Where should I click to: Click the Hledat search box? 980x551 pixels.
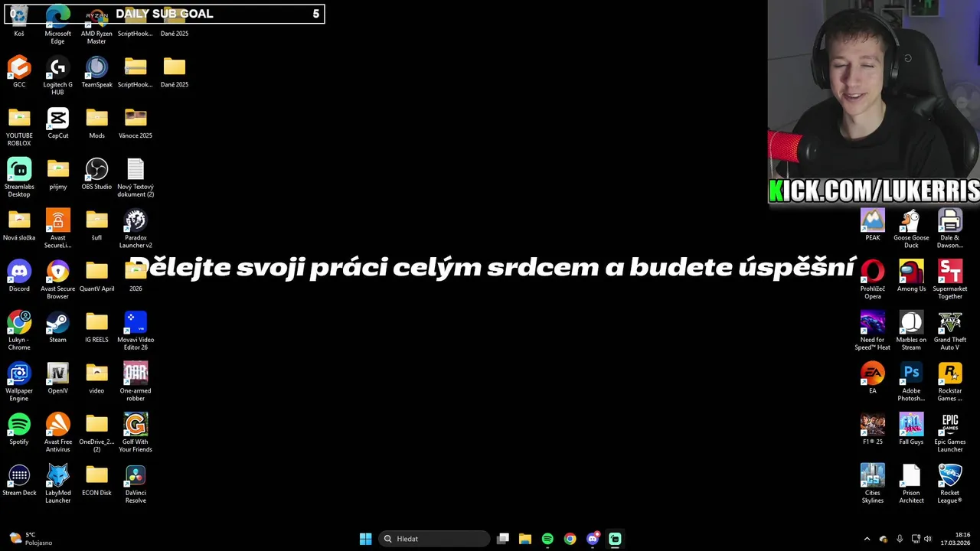point(434,539)
